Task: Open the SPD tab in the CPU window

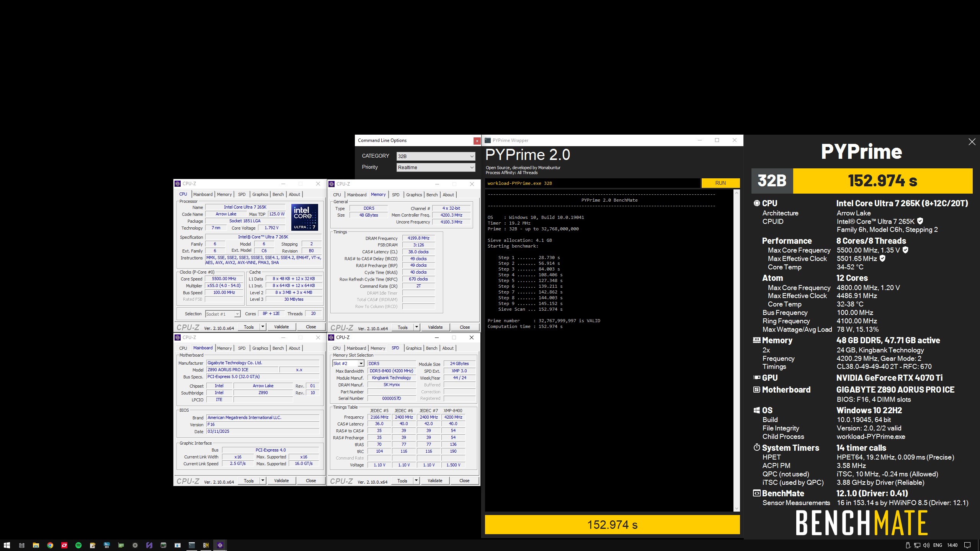Action: pos(242,194)
